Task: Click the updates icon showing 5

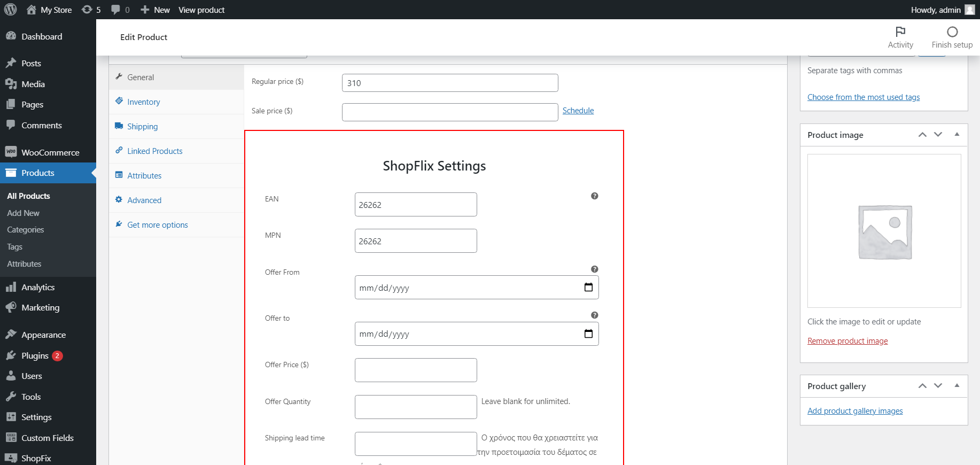Action: [x=91, y=10]
